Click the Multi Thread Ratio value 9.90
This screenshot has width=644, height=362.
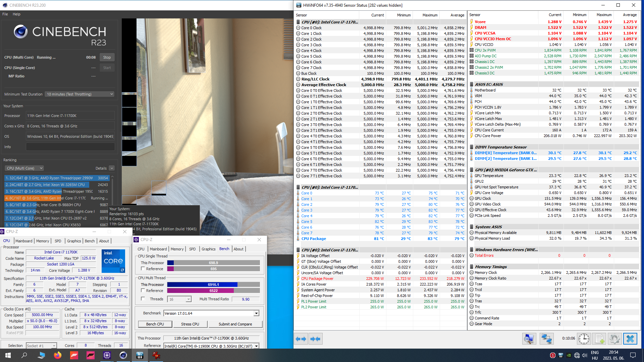[x=246, y=299]
